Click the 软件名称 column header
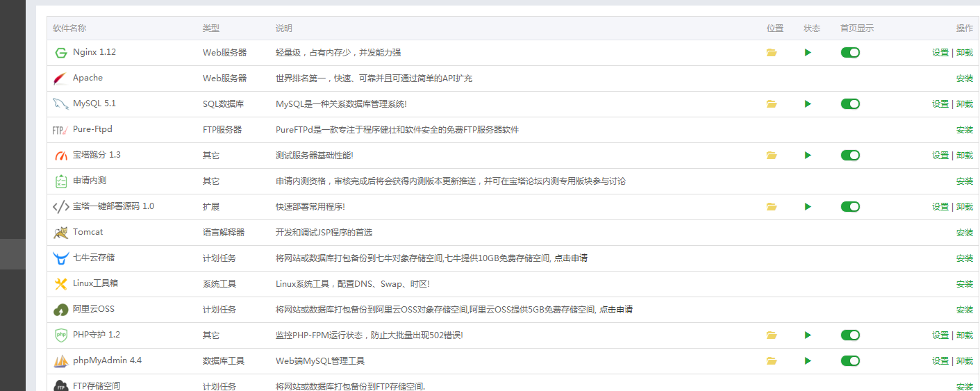Viewport: 980px width, 391px height. tap(69, 28)
